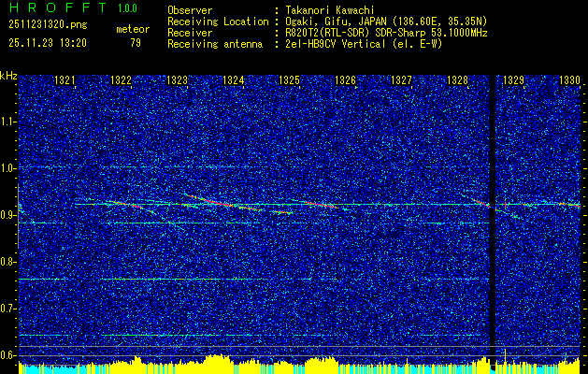Click observer name Takanori Kawachi
This screenshot has height=374, width=588.
pyautogui.click(x=328, y=10)
